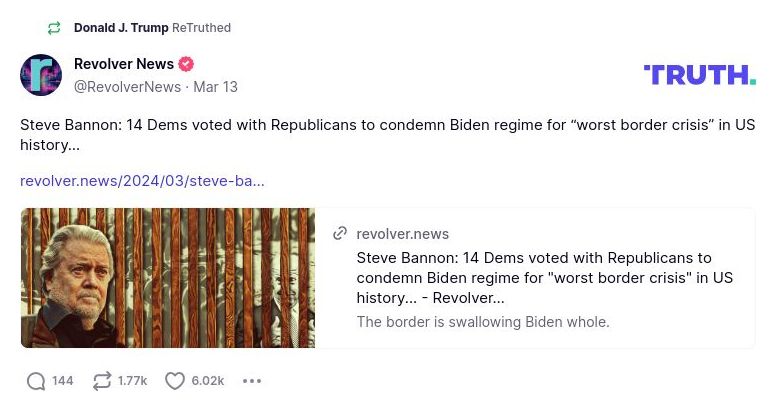Click the 1.77k ReTruth count

pos(132,381)
